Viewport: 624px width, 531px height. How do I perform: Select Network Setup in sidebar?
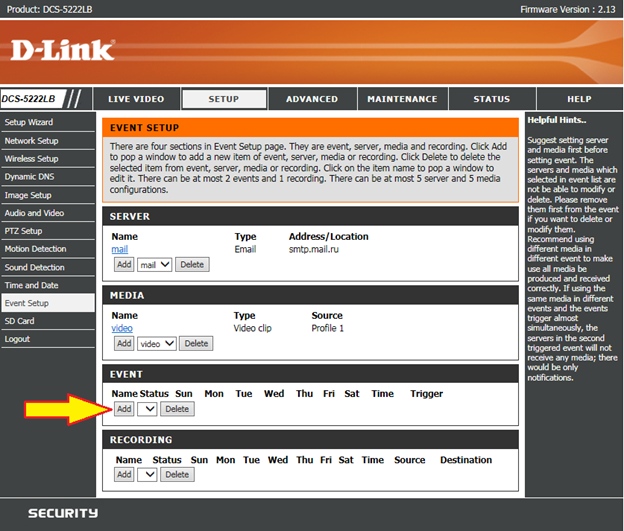(x=32, y=141)
